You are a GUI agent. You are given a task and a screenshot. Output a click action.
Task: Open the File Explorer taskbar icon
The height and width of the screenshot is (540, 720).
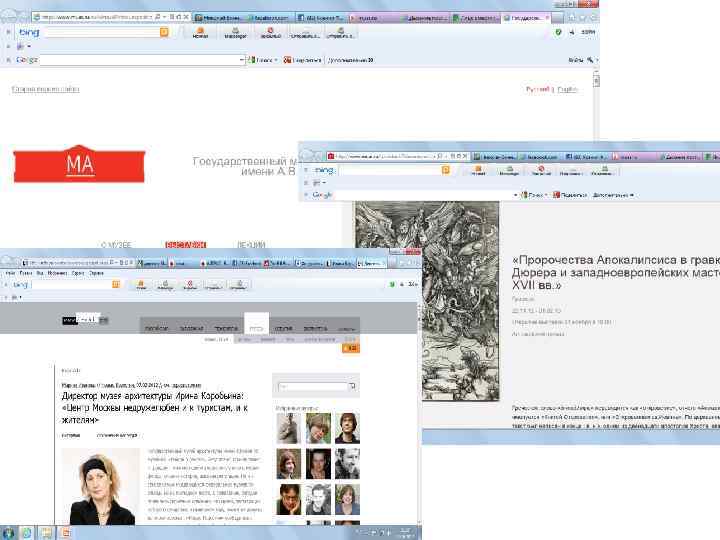click(46, 533)
